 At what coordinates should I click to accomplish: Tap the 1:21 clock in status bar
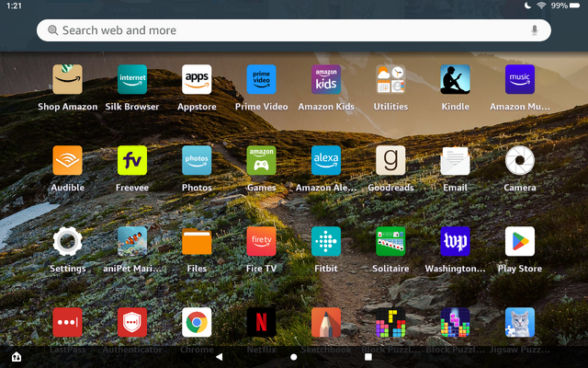pyautogui.click(x=15, y=6)
